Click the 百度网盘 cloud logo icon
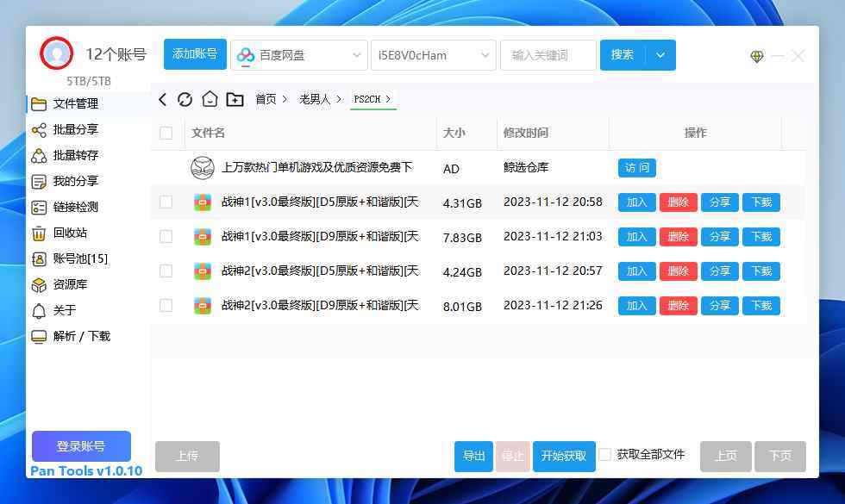845x504 pixels. (246, 55)
